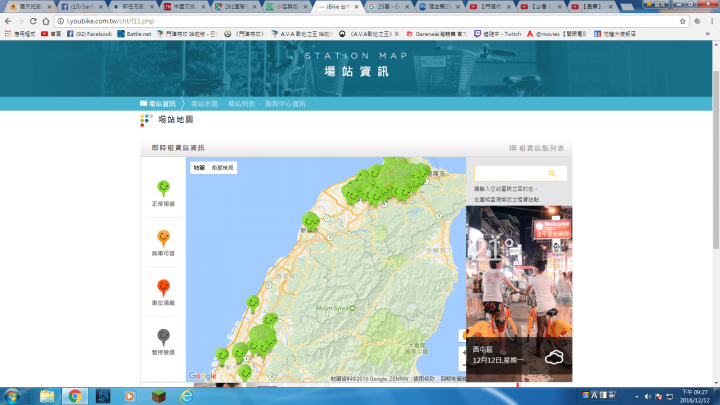Click the station pin near Hsinchu coast
The image size is (720, 405).
pos(311,221)
